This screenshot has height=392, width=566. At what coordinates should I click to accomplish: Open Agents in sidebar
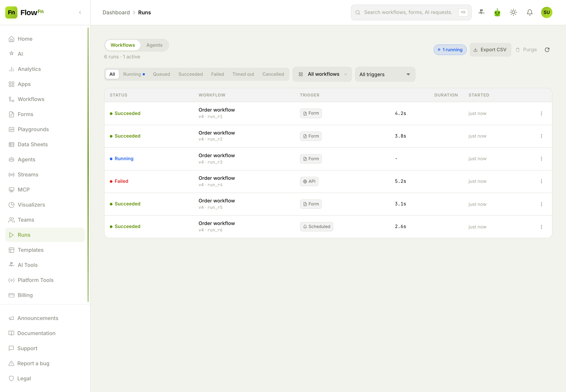(x=45, y=159)
